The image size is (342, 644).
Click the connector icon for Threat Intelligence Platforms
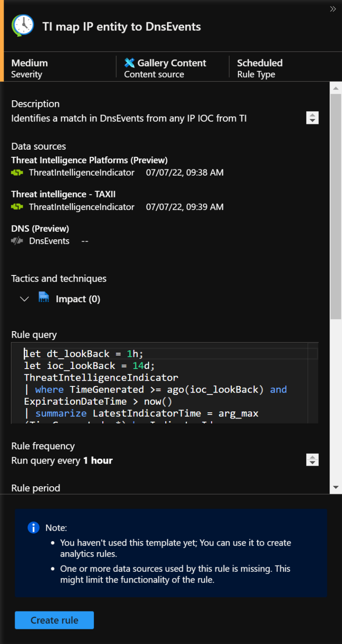tap(18, 172)
